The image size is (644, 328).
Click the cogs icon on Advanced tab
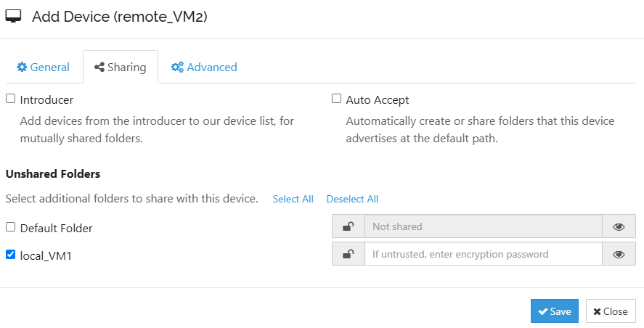[x=177, y=67]
